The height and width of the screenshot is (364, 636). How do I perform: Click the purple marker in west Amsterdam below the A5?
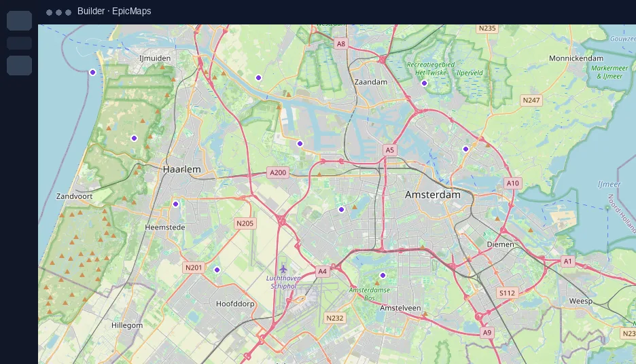pos(341,210)
